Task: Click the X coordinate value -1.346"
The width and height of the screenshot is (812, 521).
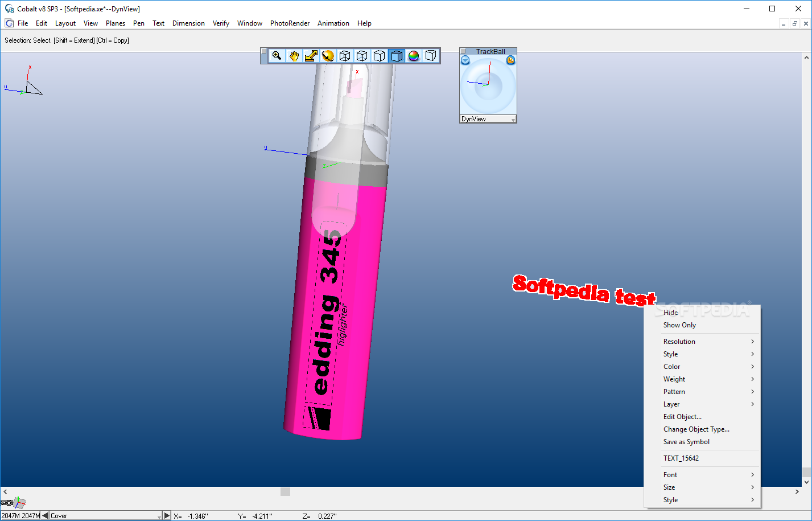Action: pos(198,516)
